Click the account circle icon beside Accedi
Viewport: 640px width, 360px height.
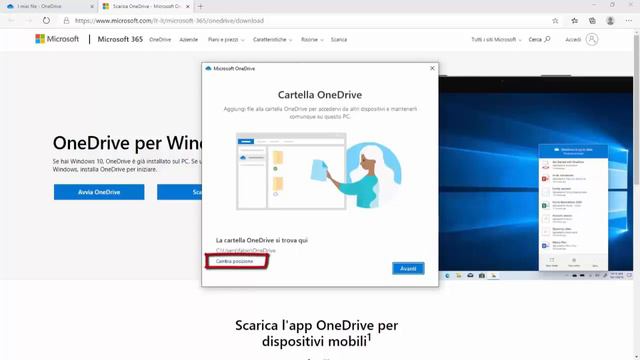tap(592, 39)
